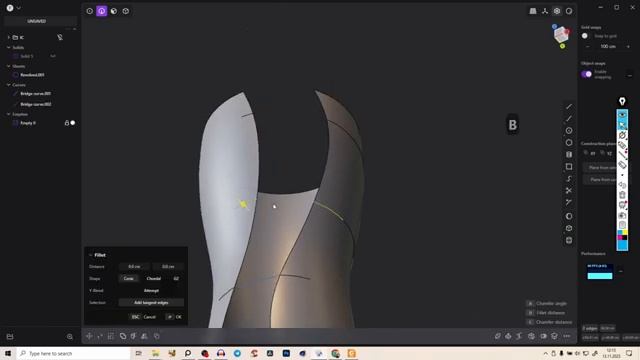Toggle visibility dot of Empty 0
The height and width of the screenshot is (360, 640).
73,123
